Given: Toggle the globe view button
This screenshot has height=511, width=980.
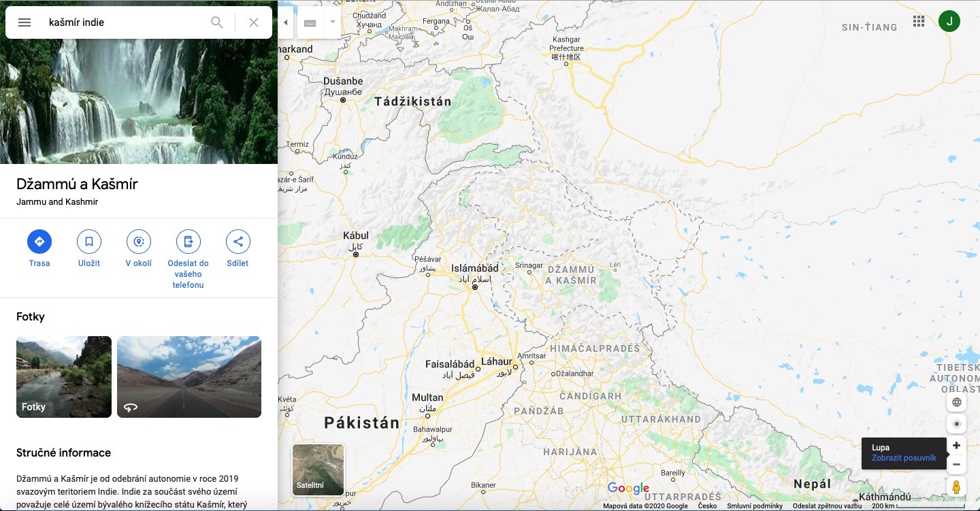Looking at the screenshot, I should 957,402.
